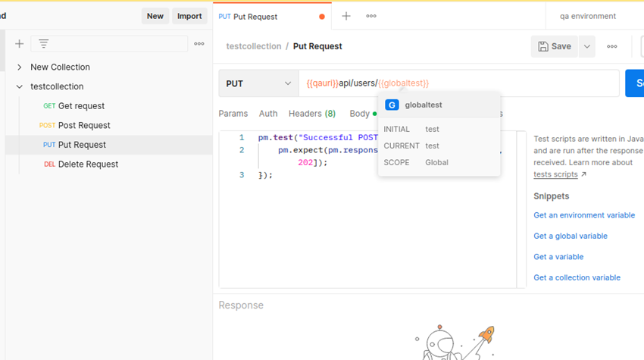This screenshot has height=360, width=644.
Task: Open PUT method dropdown
Action: pyautogui.click(x=258, y=83)
